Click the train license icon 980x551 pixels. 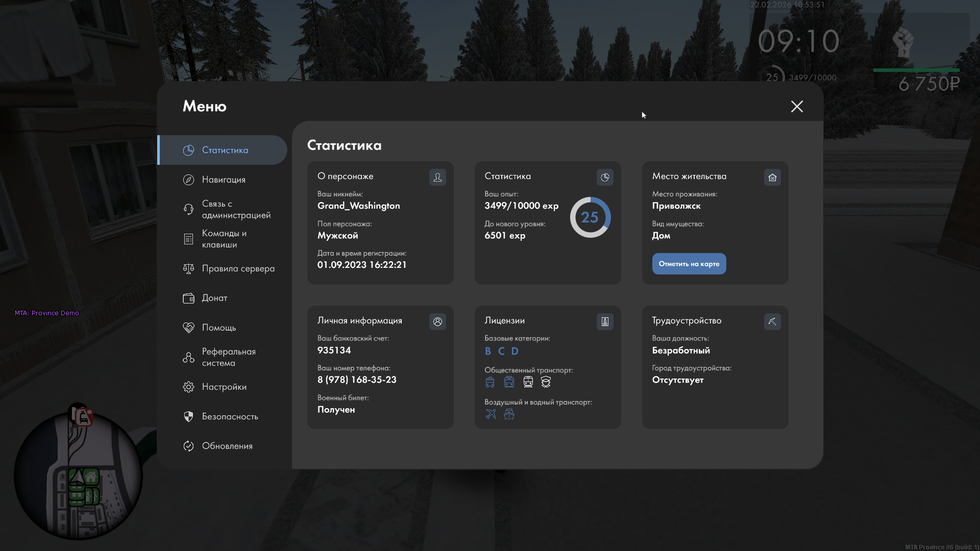528,382
